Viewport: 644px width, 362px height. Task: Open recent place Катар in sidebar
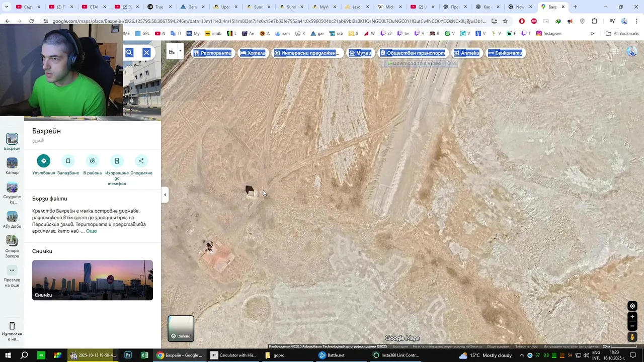(12, 166)
